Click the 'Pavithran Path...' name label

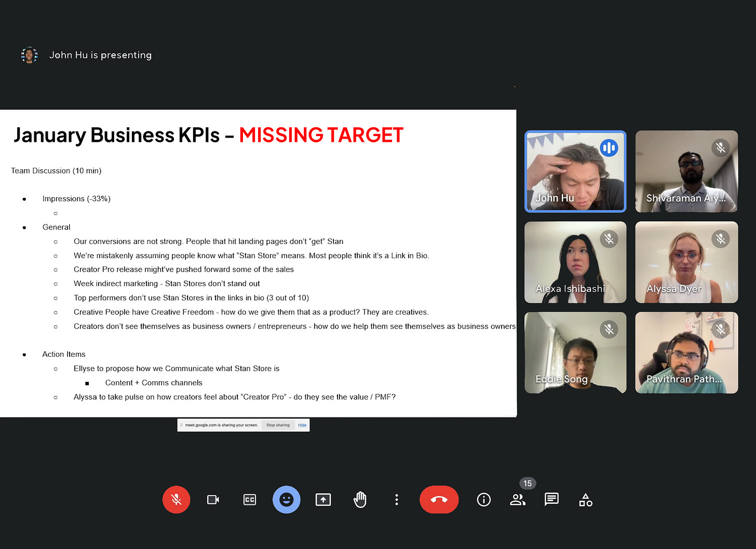[x=684, y=379]
